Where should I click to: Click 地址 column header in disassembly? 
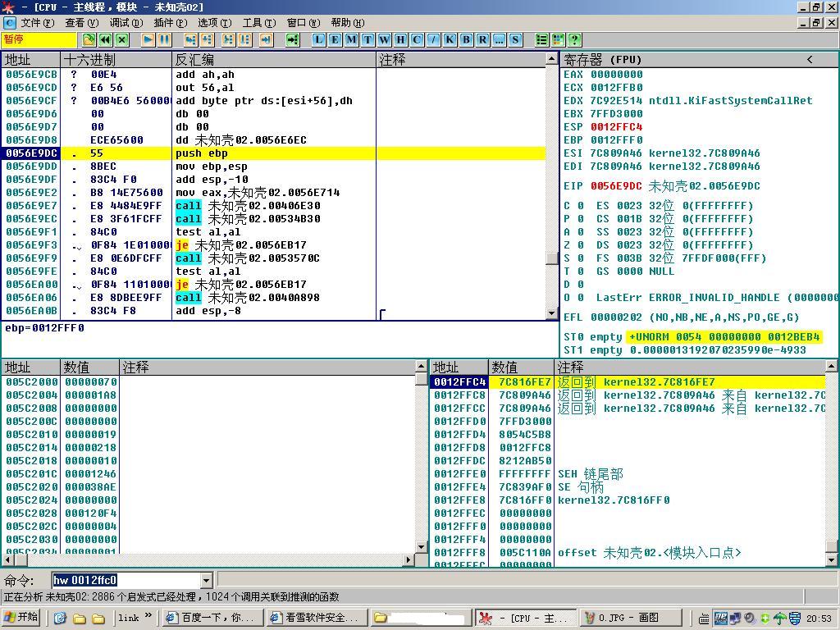click(30, 60)
